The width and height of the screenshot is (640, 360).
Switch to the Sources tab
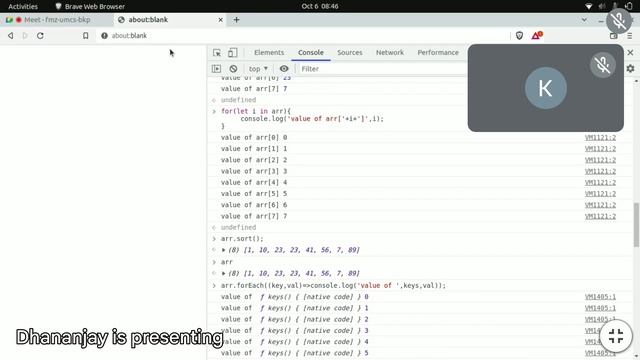click(350, 53)
